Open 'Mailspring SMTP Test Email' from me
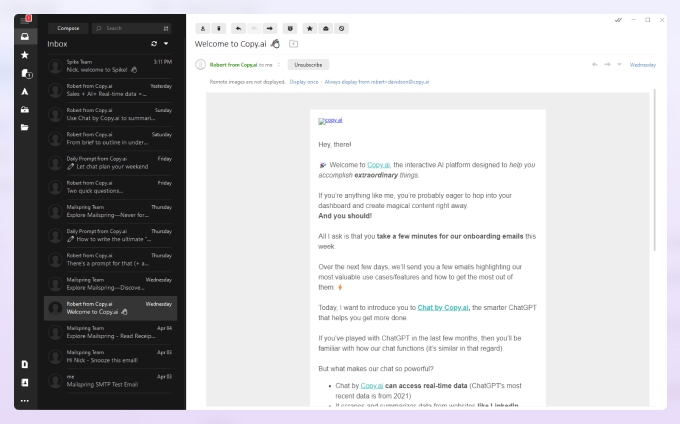 111,381
